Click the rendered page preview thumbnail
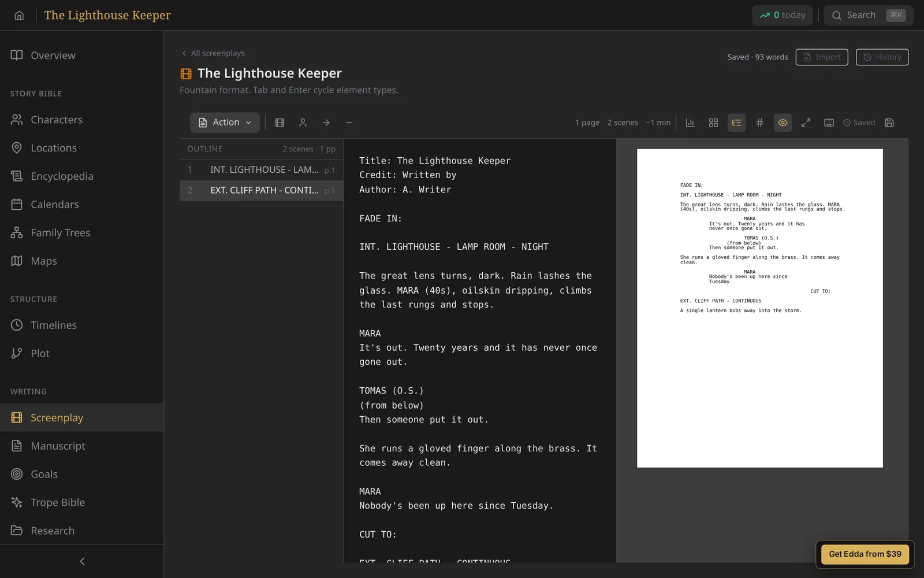 tap(760, 308)
